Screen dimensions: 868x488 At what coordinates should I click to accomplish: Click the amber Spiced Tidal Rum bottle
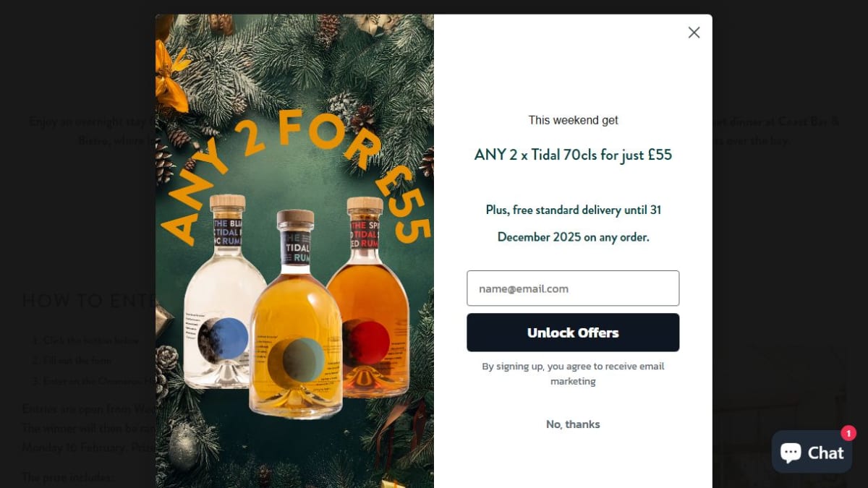pyautogui.click(x=367, y=296)
